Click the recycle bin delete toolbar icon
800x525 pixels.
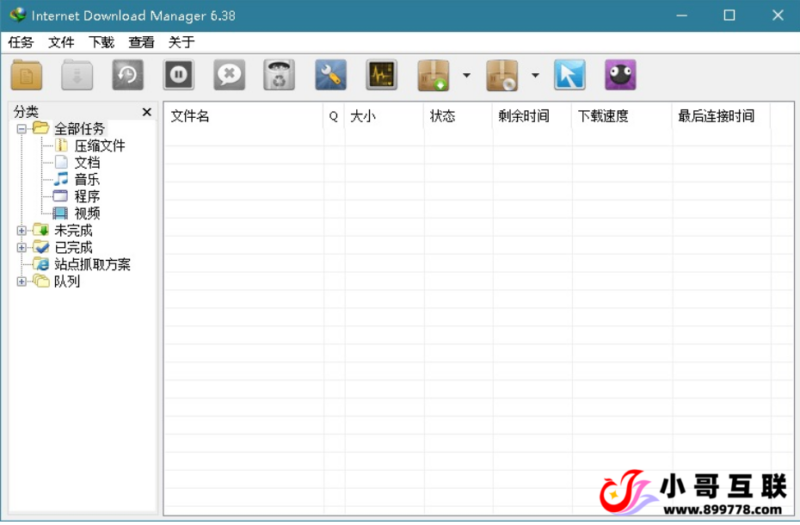(x=279, y=75)
